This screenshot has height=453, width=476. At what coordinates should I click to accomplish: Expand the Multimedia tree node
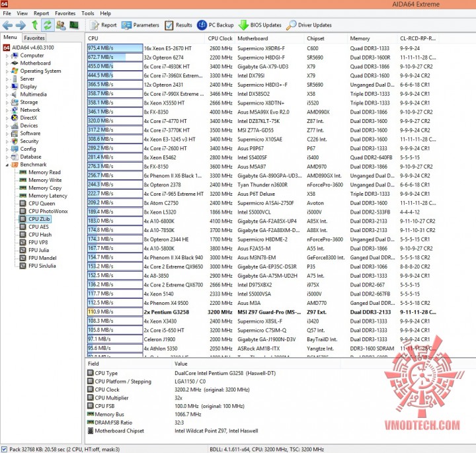pos(7,95)
